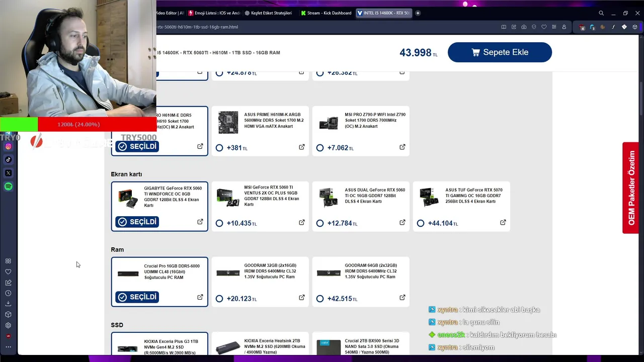Screen dimensions: 644x362
Task: Open the profile account icon in toolbar
Action: click(564, 27)
